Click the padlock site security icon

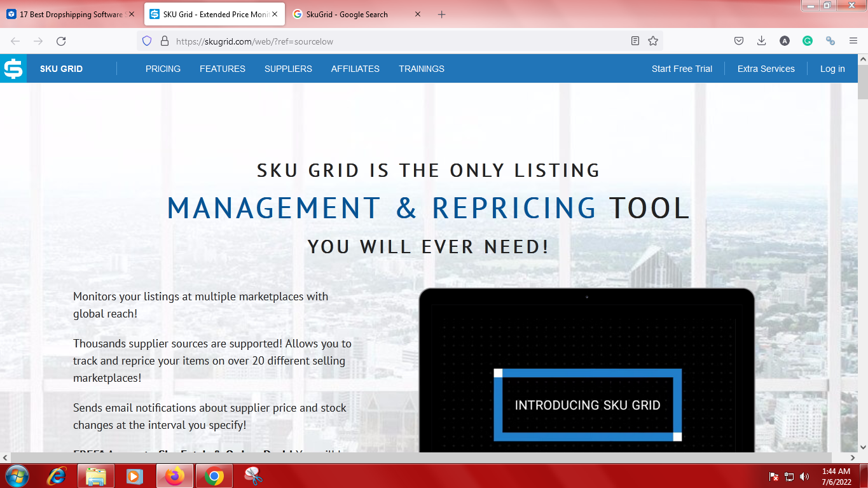click(164, 41)
